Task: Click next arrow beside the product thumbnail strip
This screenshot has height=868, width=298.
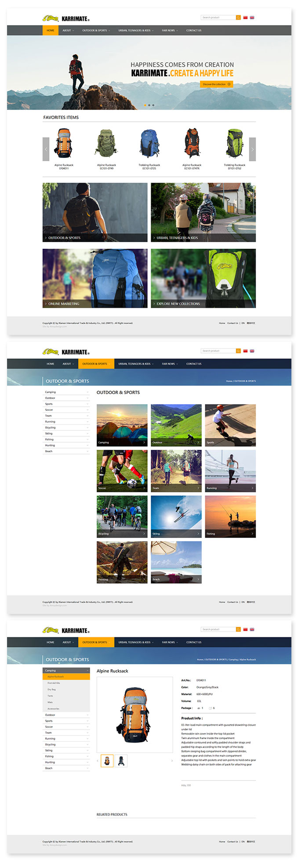Action: (x=172, y=761)
